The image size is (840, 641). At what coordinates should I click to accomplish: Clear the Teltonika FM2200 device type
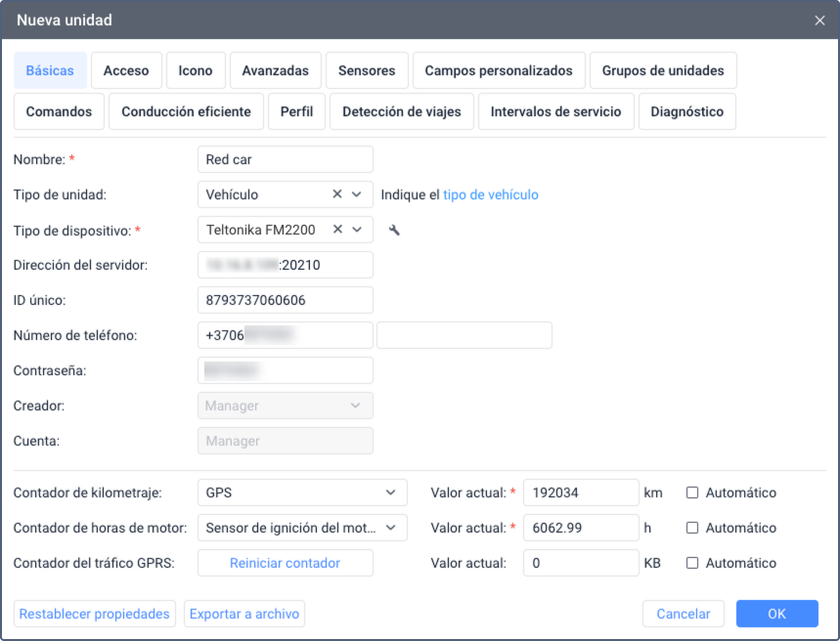click(x=337, y=230)
